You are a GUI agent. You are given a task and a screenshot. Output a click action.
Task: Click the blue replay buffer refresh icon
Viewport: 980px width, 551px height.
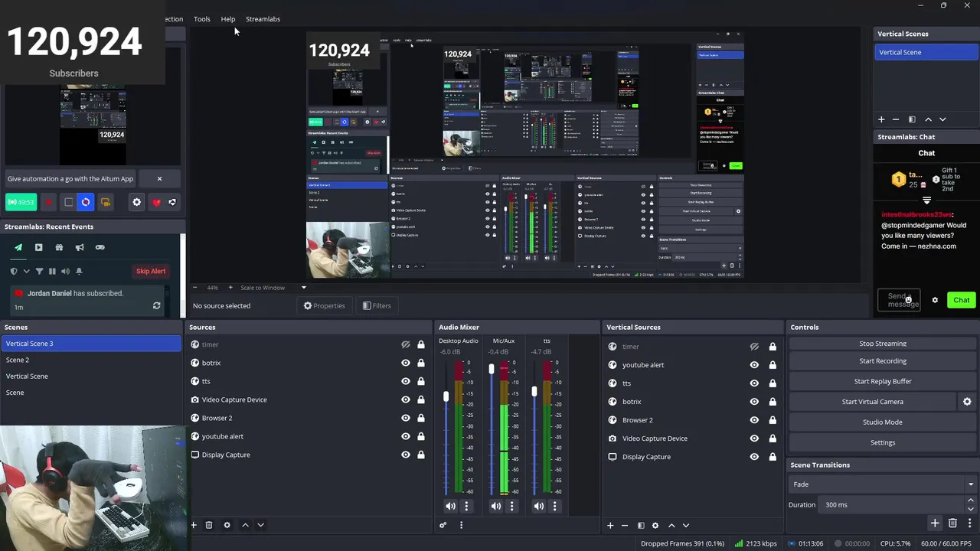(x=85, y=202)
